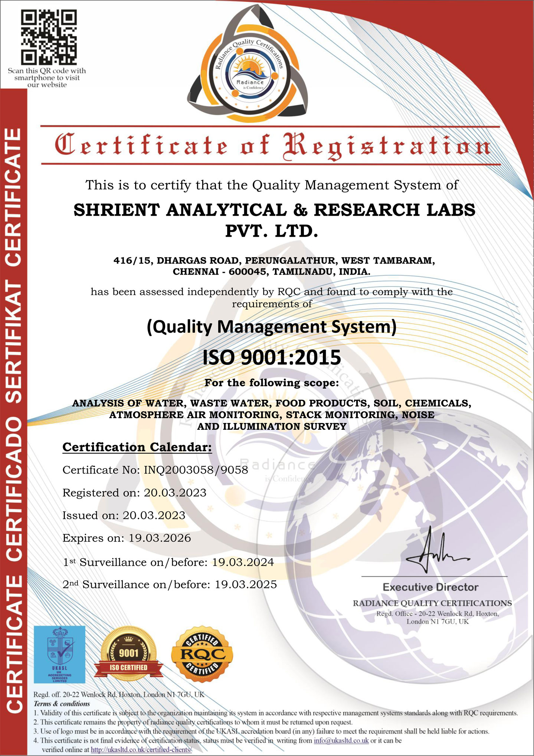Click 'CHENNAI - 600045, TAMILNADU, INDIA.' line

point(272,272)
